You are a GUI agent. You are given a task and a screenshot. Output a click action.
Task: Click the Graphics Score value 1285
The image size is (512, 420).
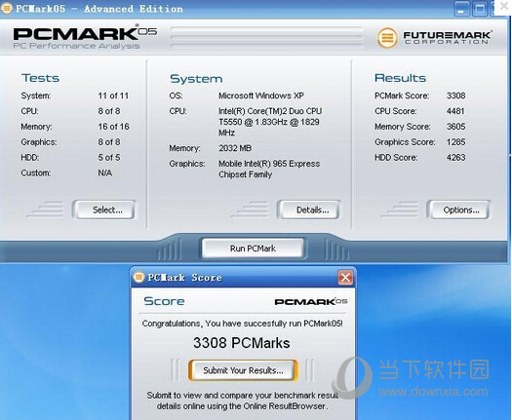pos(455,142)
